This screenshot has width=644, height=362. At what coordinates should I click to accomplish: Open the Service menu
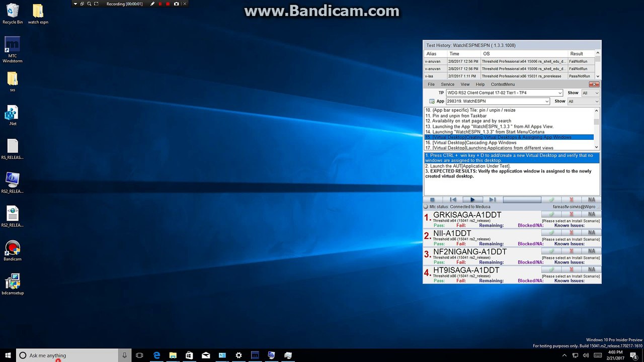pos(447,84)
